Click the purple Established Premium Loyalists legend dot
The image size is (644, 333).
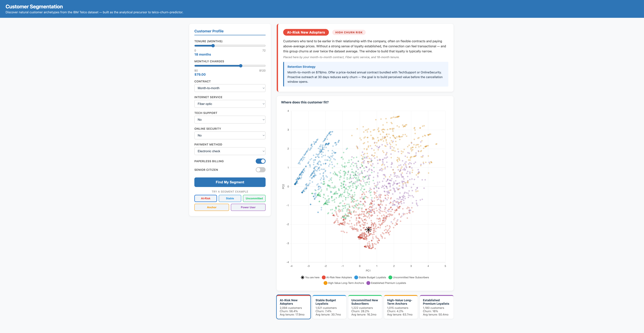pos(368,283)
